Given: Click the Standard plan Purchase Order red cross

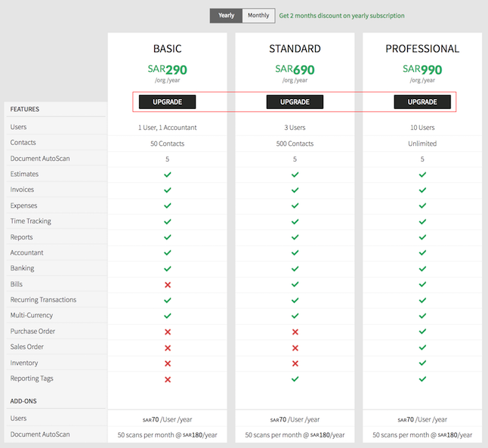Looking at the screenshot, I should (295, 332).
